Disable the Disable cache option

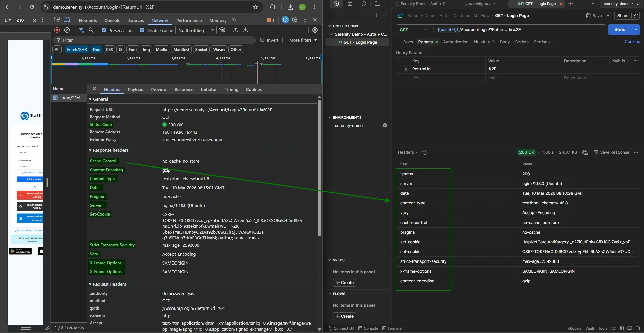click(x=142, y=30)
